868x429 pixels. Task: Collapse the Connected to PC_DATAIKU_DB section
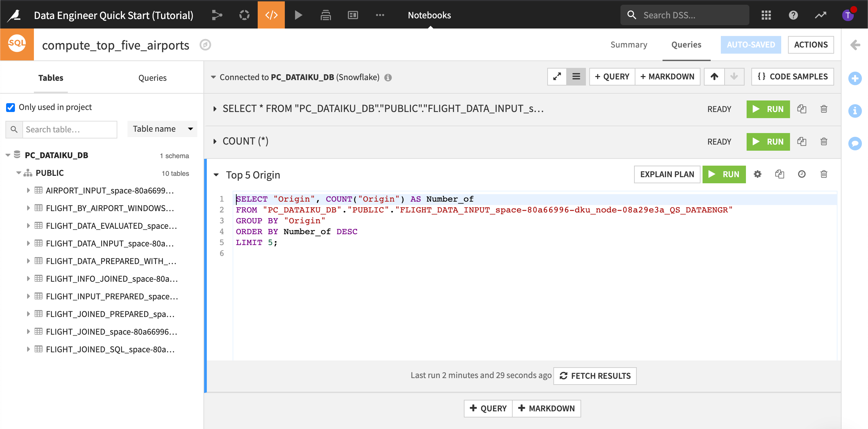pyautogui.click(x=213, y=77)
